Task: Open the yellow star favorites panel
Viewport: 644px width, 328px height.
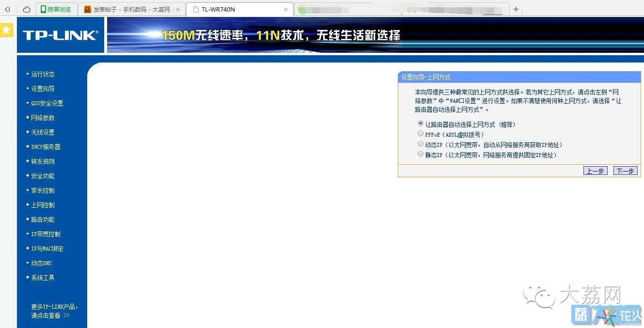Action: pos(6,30)
